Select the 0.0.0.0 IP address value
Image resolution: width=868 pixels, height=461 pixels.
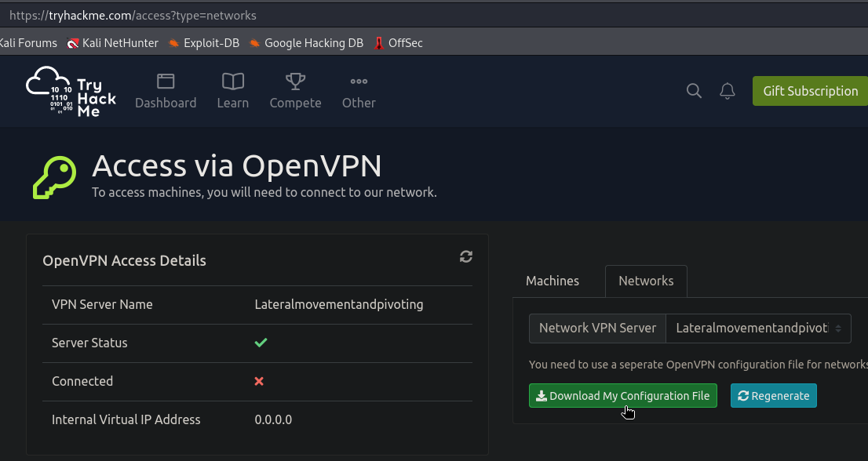pyautogui.click(x=273, y=419)
